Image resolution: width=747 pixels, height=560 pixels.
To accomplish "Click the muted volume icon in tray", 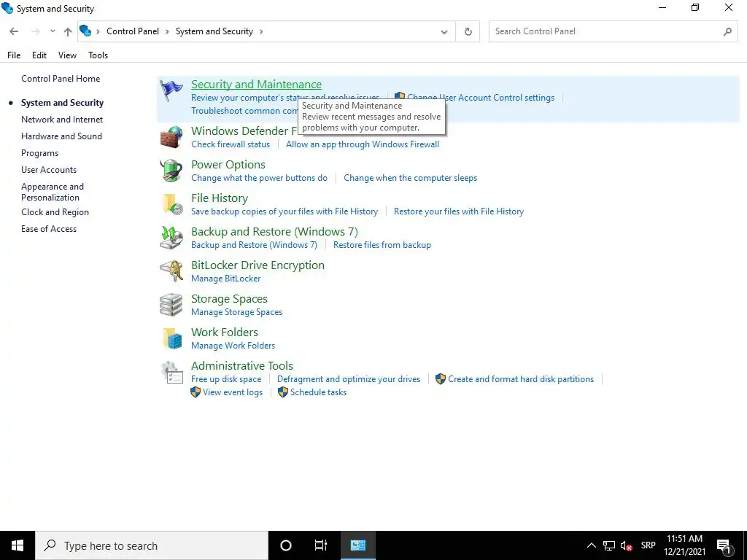I will click(626, 545).
